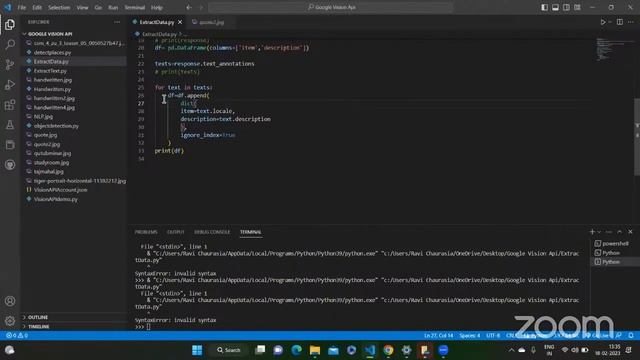Toggle bottom panel layout icon

click(556, 7)
